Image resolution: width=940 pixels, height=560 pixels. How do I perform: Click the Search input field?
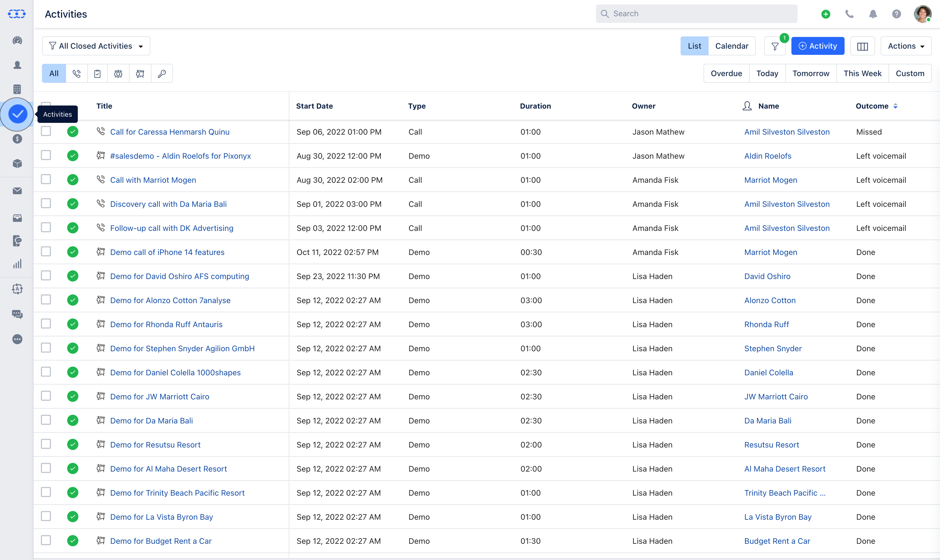[x=697, y=14]
